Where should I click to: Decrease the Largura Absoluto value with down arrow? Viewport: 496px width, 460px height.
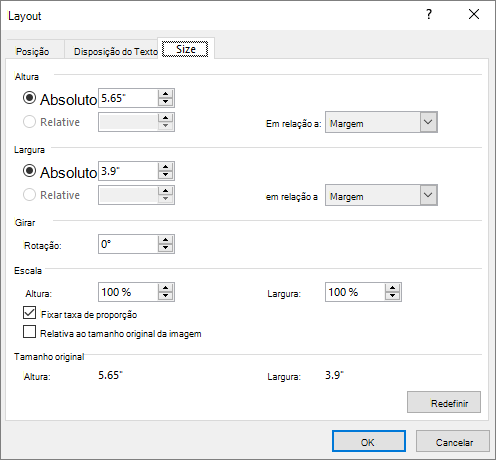[165, 175]
